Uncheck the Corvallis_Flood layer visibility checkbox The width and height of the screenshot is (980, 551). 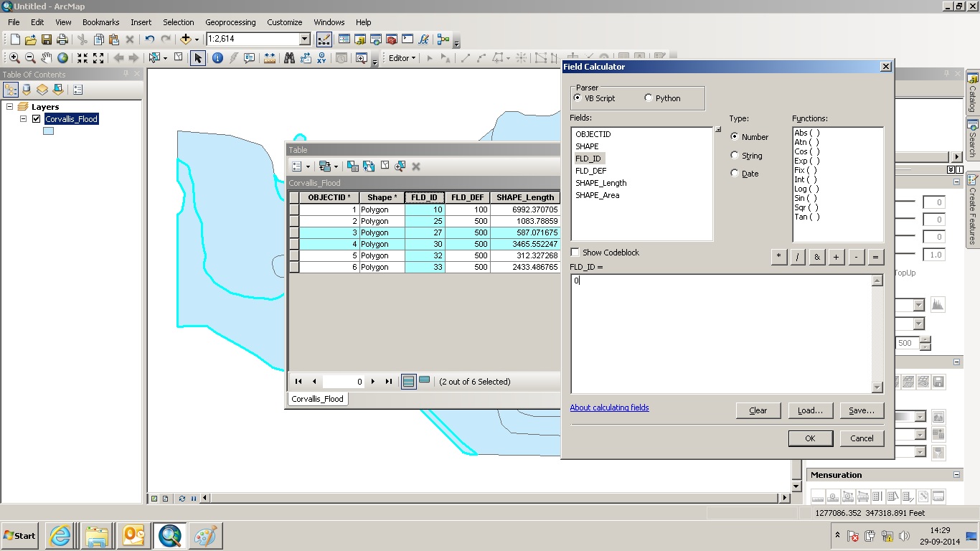(x=36, y=119)
